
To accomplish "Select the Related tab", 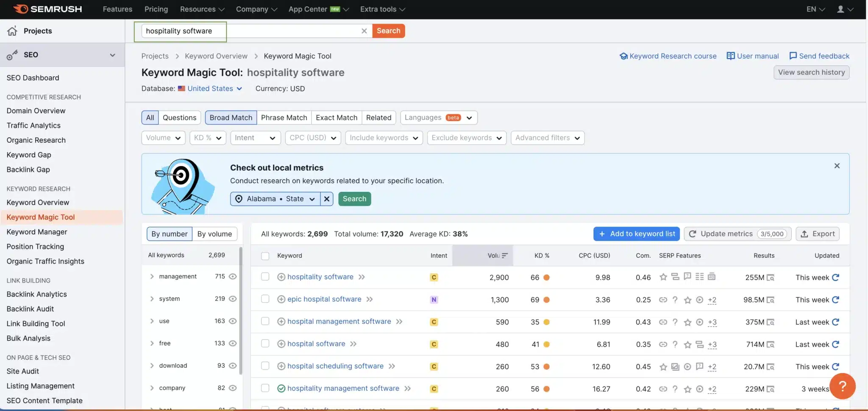I will 379,117.
